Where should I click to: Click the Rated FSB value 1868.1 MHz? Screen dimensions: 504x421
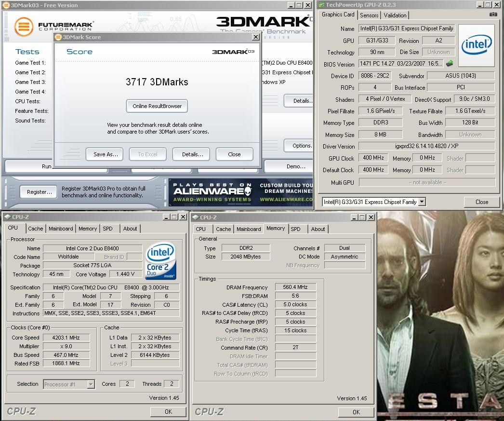[66, 363]
